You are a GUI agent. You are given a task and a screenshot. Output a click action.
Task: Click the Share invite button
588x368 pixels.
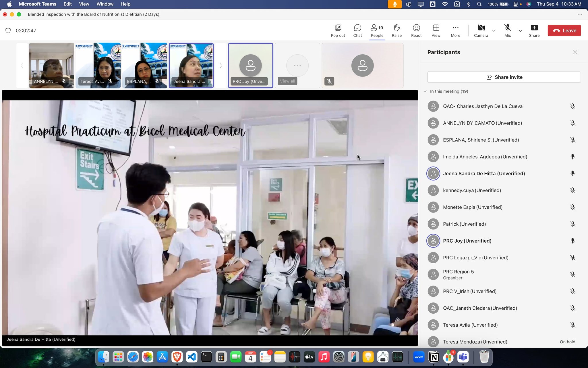(x=504, y=77)
